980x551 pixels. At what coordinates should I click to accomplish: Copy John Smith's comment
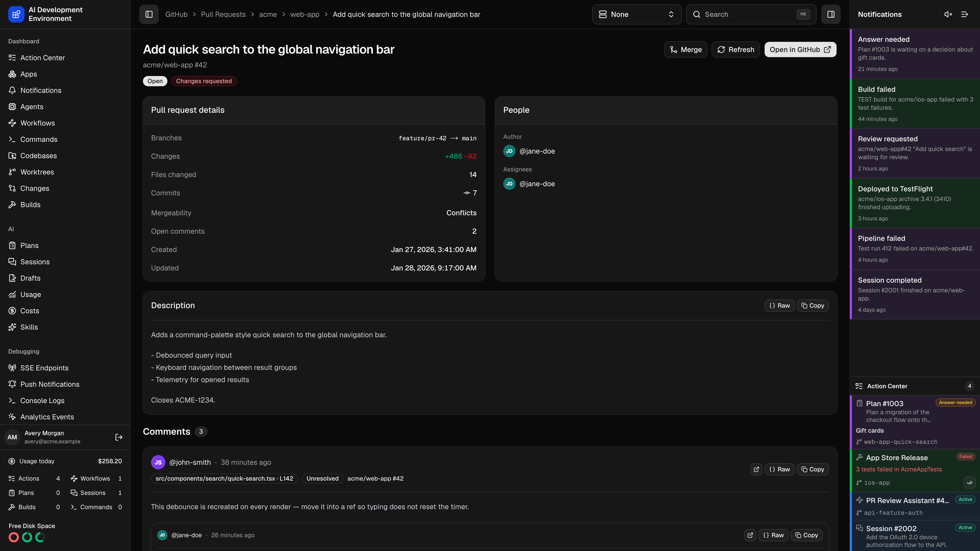click(x=813, y=469)
